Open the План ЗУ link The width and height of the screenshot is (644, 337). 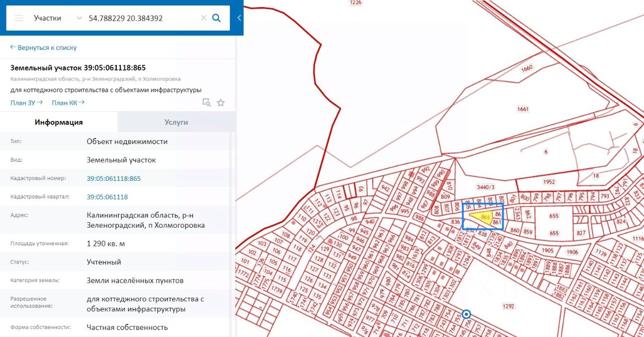coord(26,103)
